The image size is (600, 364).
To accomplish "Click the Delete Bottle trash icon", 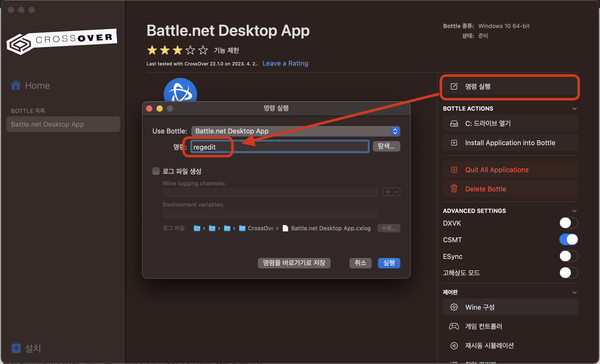I will pos(454,188).
